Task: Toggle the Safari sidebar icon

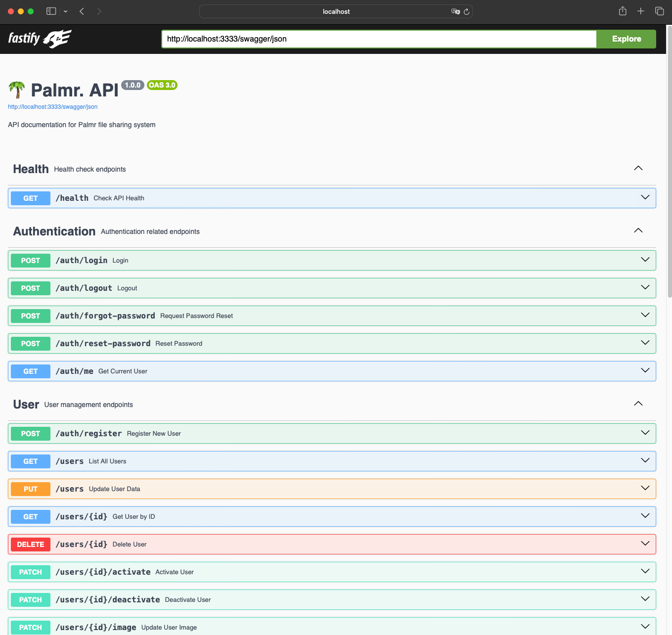Action: pyautogui.click(x=51, y=11)
